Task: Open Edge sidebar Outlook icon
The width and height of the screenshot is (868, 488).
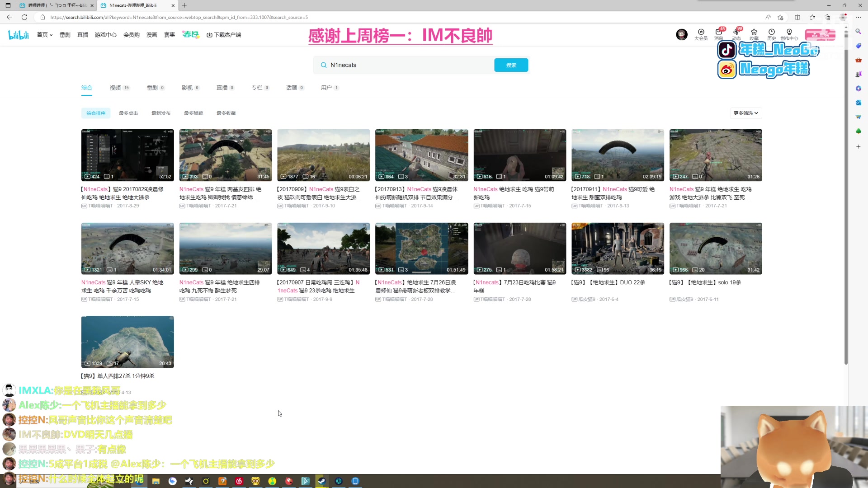Action: click(858, 103)
